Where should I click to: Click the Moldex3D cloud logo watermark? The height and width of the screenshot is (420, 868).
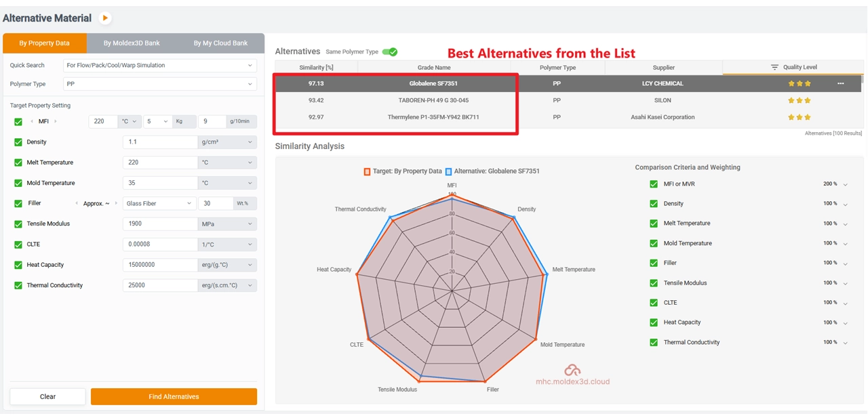[572, 371]
